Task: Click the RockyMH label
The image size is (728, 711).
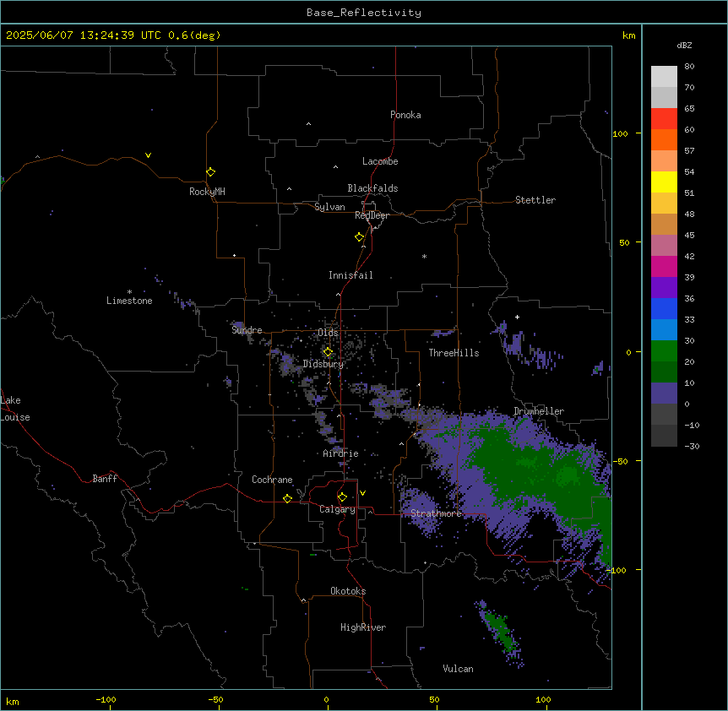Action: 207,192
